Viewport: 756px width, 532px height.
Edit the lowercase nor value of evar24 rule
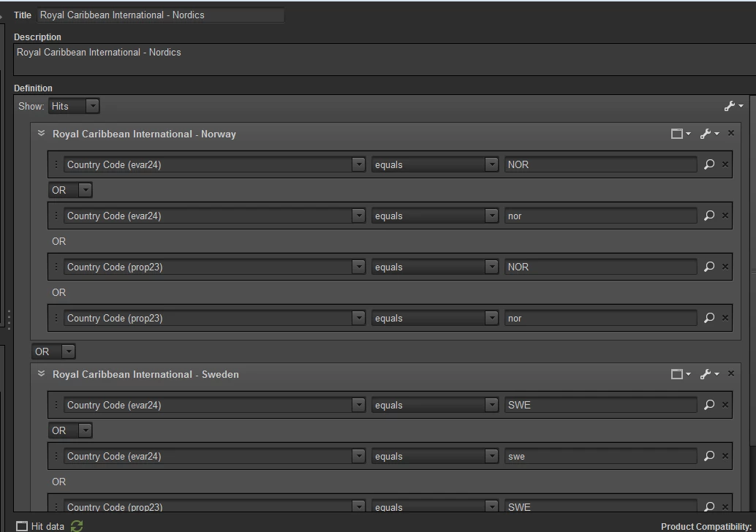point(600,216)
